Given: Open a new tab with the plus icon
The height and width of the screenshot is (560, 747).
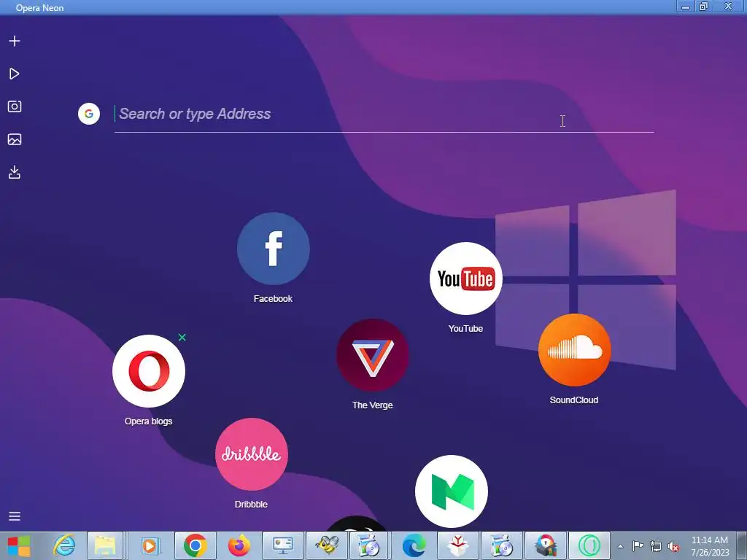Looking at the screenshot, I should click(x=15, y=41).
